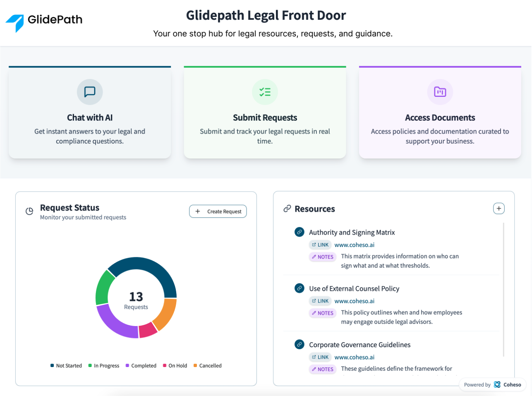Click the Corporate Governance Guidelines link icon
This screenshot has height=396, width=532.
pyautogui.click(x=300, y=344)
